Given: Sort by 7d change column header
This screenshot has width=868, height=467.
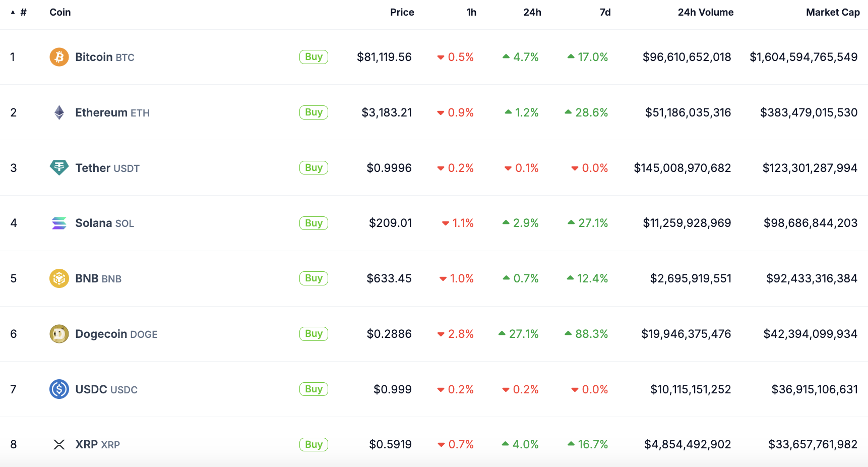Looking at the screenshot, I should 605,12.
